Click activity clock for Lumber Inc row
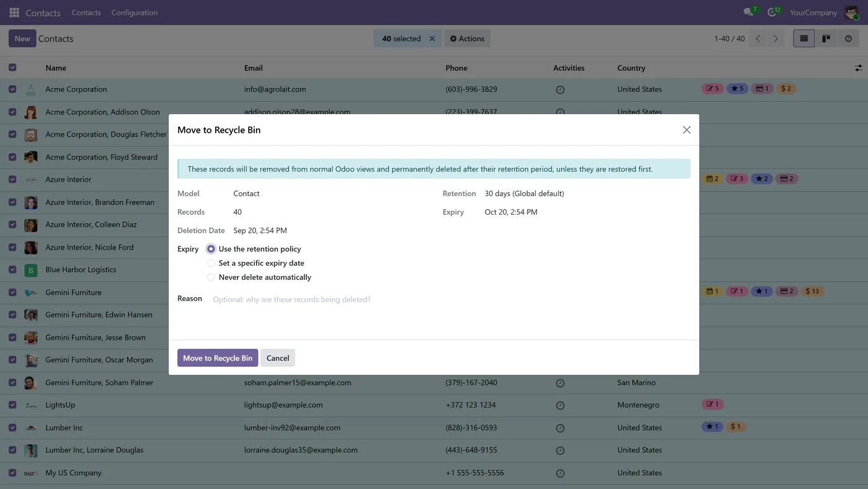The height and width of the screenshot is (489, 868). click(x=560, y=428)
